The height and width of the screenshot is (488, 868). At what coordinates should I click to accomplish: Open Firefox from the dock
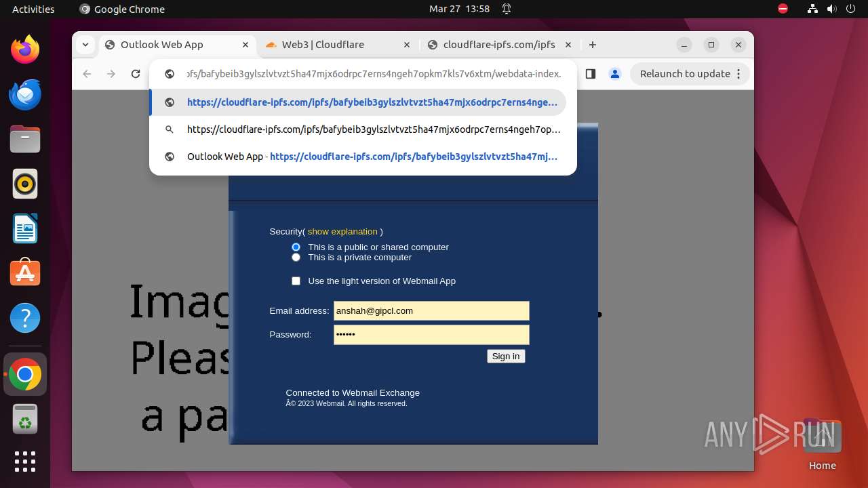25,49
